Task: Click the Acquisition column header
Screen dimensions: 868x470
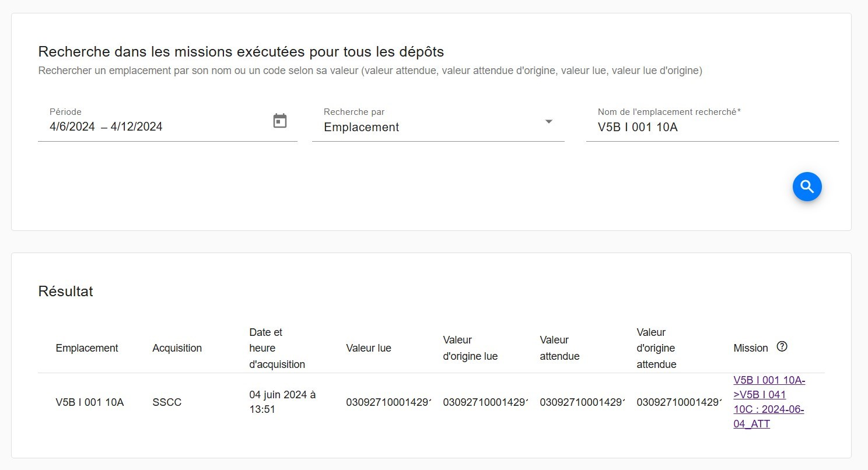Action: [177, 348]
